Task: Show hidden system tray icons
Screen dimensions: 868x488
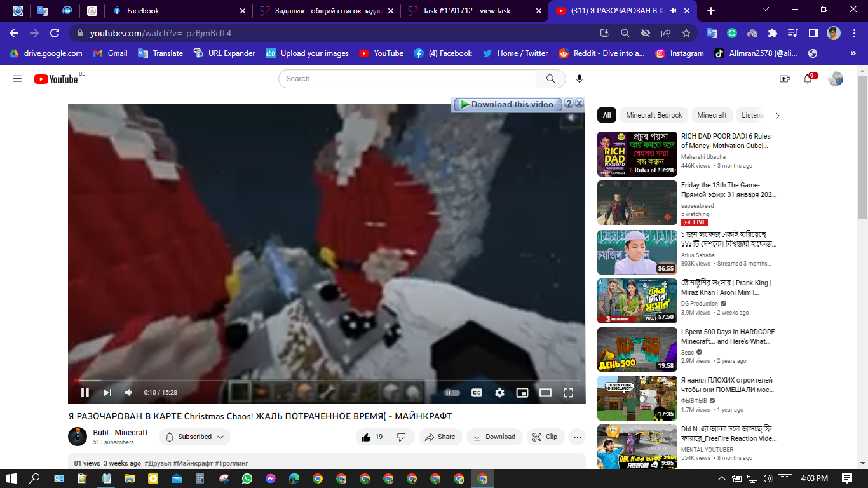Action: pos(722,478)
